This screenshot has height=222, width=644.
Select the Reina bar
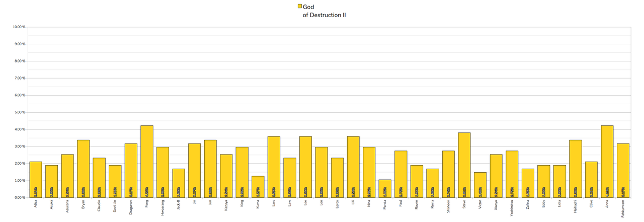[433, 183]
